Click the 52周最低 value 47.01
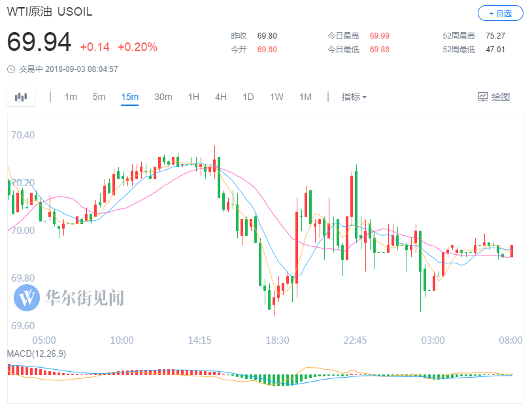Viewport: 532px width, 411px height. tap(495, 50)
